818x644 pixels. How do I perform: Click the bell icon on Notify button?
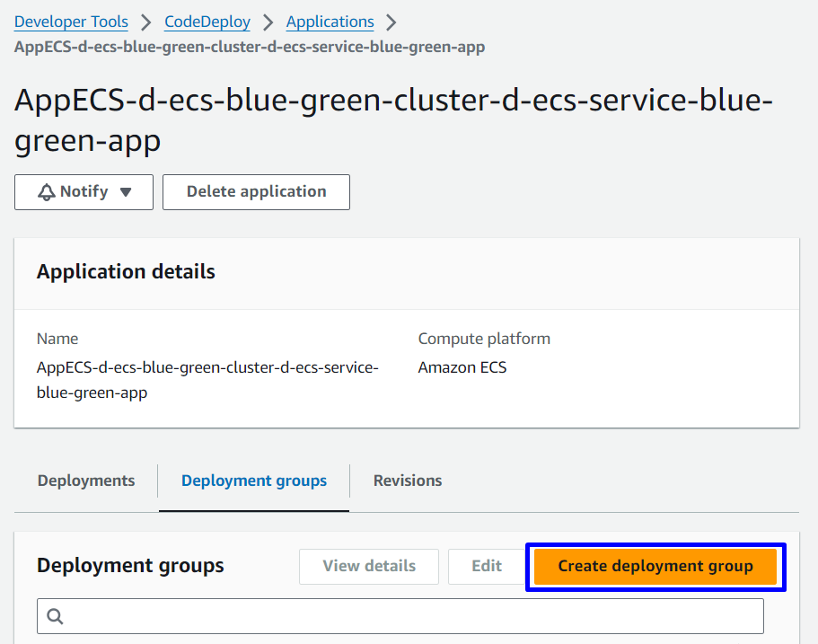pyautogui.click(x=47, y=192)
